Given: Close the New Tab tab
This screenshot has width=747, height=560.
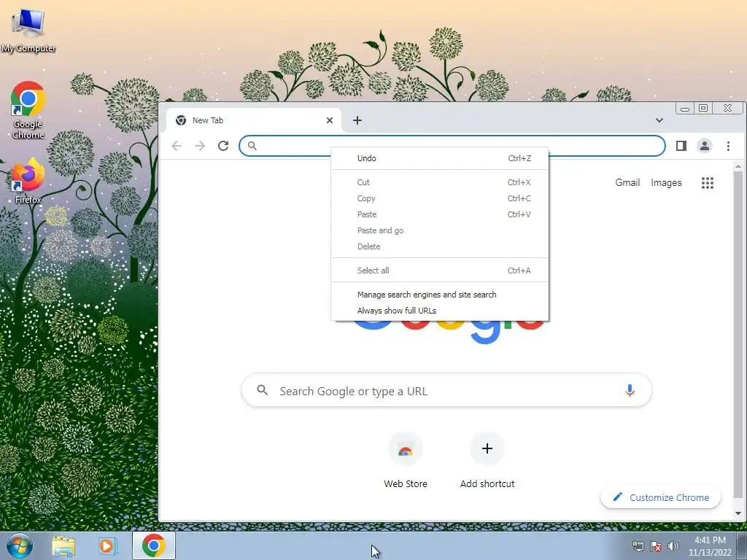Looking at the screenshot, I should (330, 120).
